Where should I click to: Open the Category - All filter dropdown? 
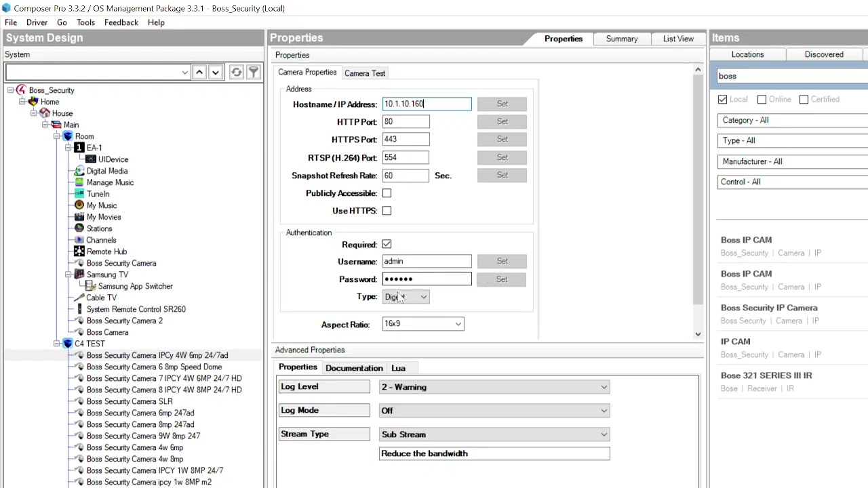[x=793, y=120]
